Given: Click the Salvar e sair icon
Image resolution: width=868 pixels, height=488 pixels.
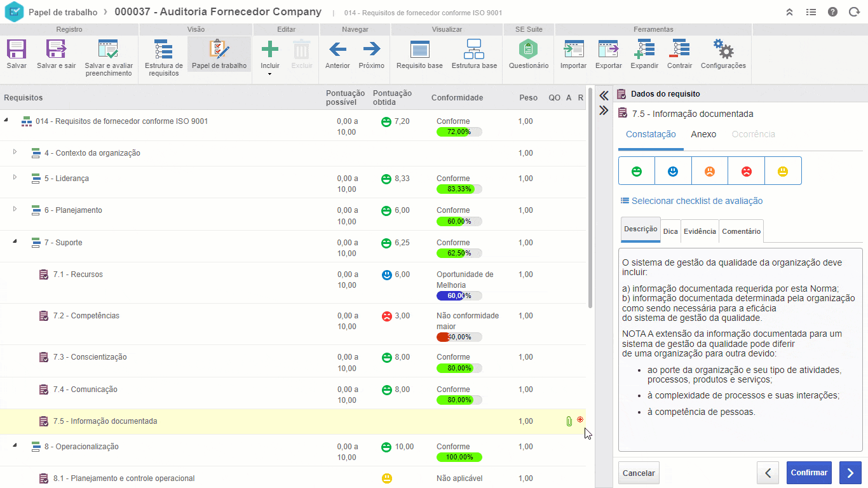Looking at the screenshot, I should click(x=56, y=49).
